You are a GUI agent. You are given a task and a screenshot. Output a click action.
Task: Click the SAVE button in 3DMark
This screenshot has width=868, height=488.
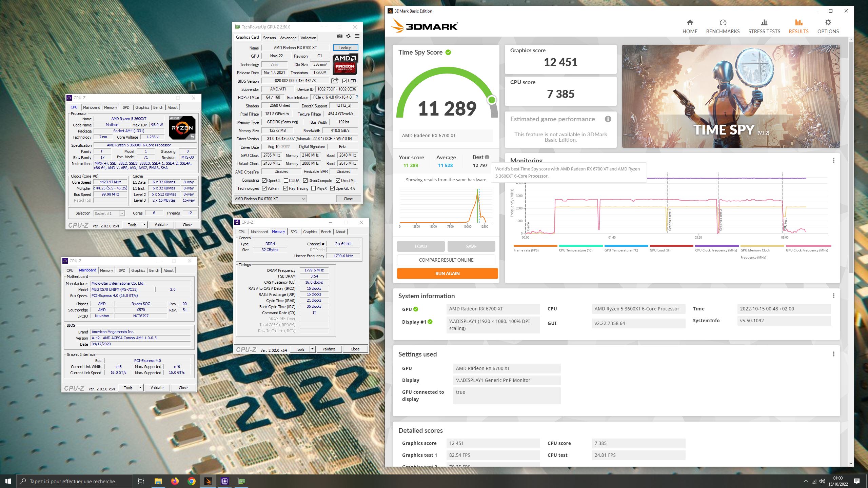click(x=471, y=246)
